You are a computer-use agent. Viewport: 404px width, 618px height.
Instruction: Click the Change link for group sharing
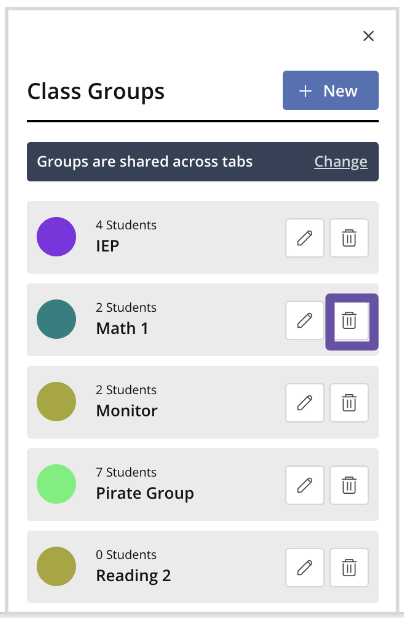[341, 162]
